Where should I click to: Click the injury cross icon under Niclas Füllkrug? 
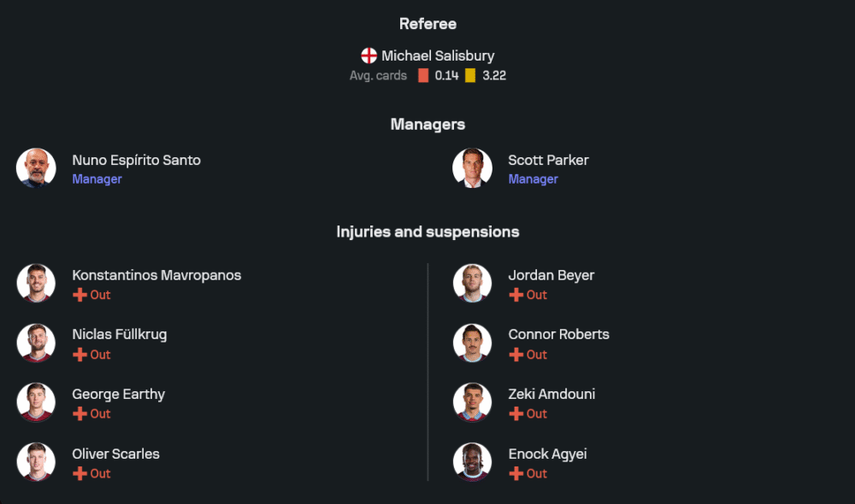click(x=80, y=355)
